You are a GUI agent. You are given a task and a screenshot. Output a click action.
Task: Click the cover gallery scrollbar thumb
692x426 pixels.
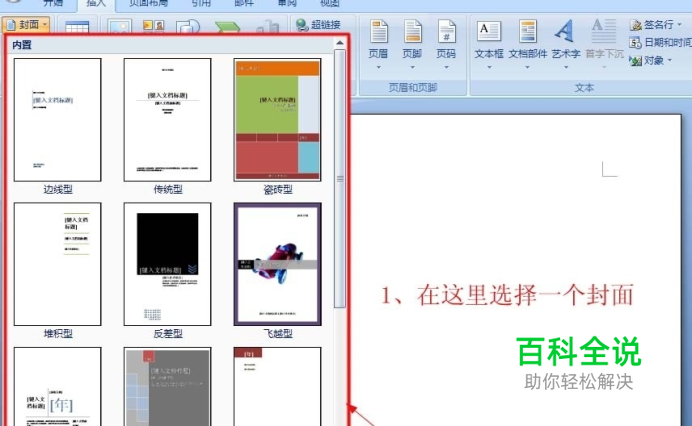339,178
